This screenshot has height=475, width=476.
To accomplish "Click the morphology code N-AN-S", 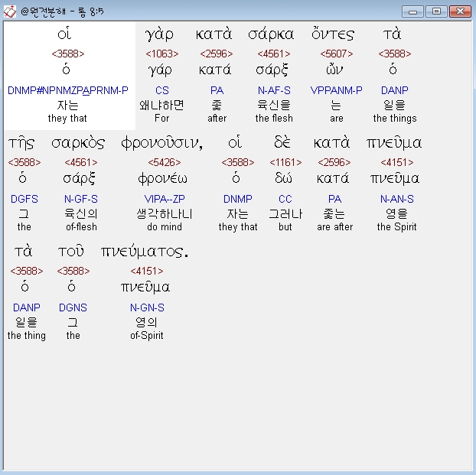I will [x=397, y=199].
